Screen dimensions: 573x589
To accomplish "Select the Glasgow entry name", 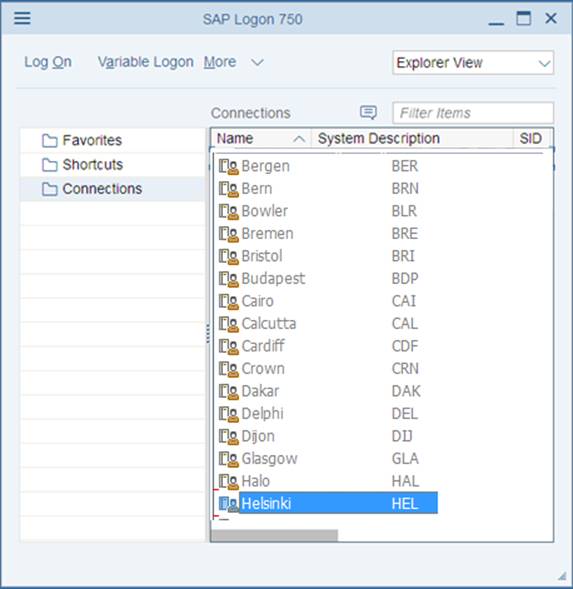I will (x=269, y=459).
